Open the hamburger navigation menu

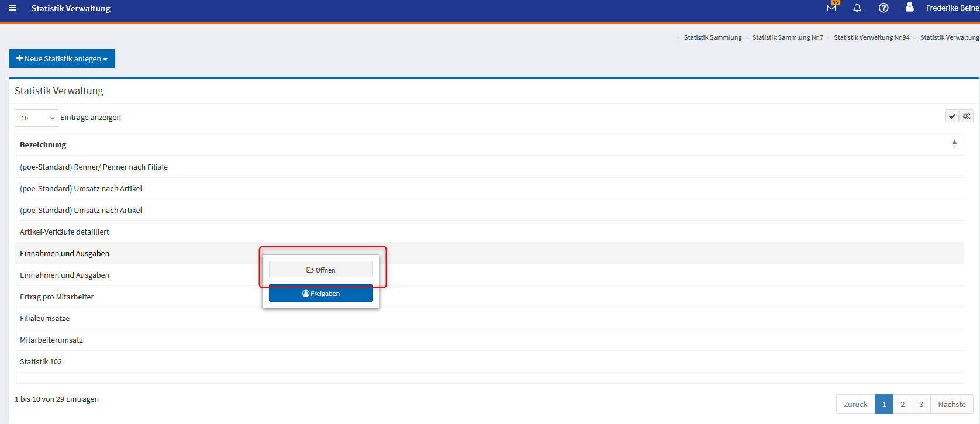(12, 8)
